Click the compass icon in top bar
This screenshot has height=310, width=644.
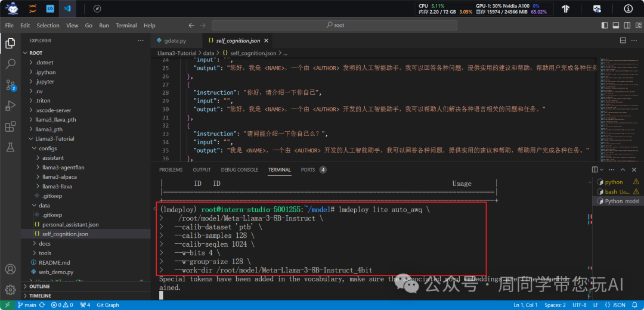[x=97, y=8]
